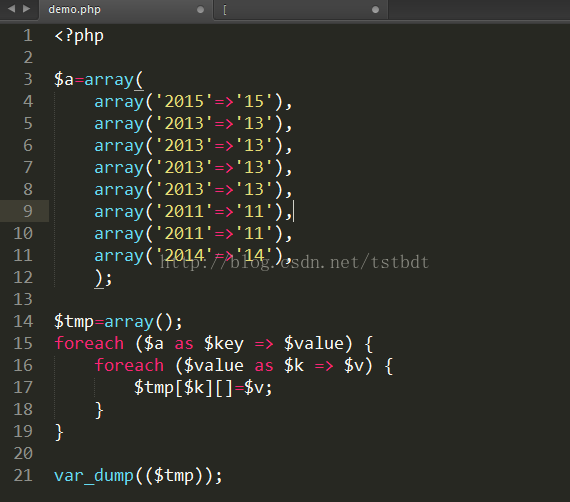This screenshot has height=502, width=570.
Task: Click the inner foreach ($value as $k line
Action: tap(244, 366)
